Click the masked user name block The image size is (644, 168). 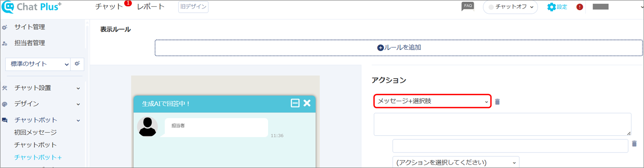tap(601, 7)
